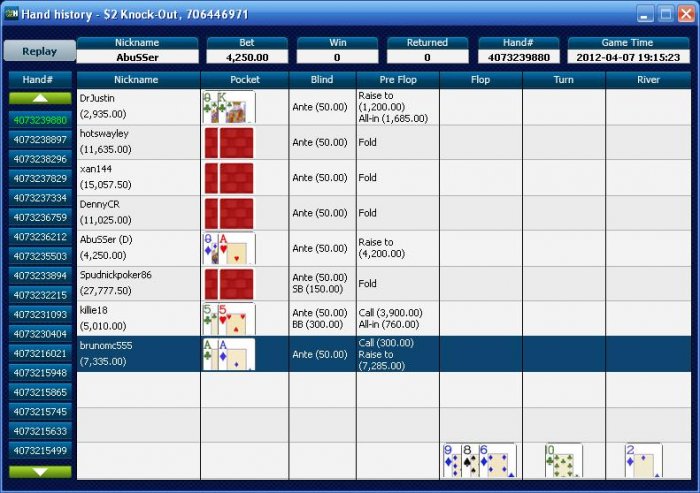
Task: Click the Returned field at the top
Action: click(427, 57)
